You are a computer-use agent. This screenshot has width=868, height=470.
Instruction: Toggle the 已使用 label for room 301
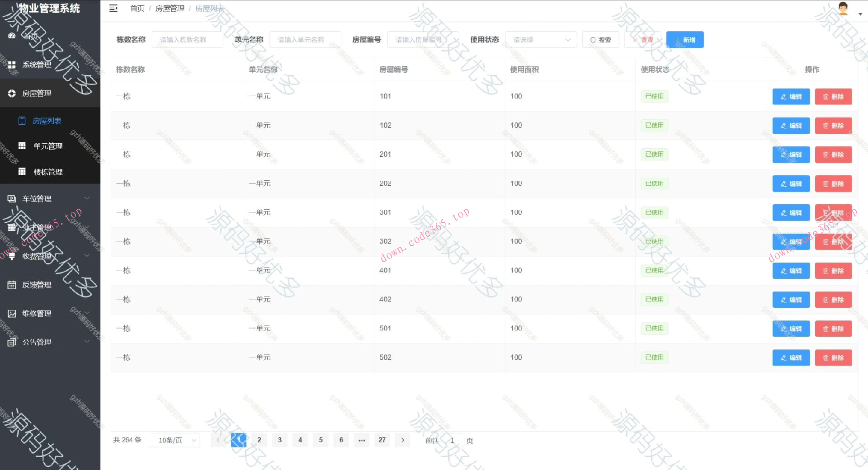tap(654, 212)
